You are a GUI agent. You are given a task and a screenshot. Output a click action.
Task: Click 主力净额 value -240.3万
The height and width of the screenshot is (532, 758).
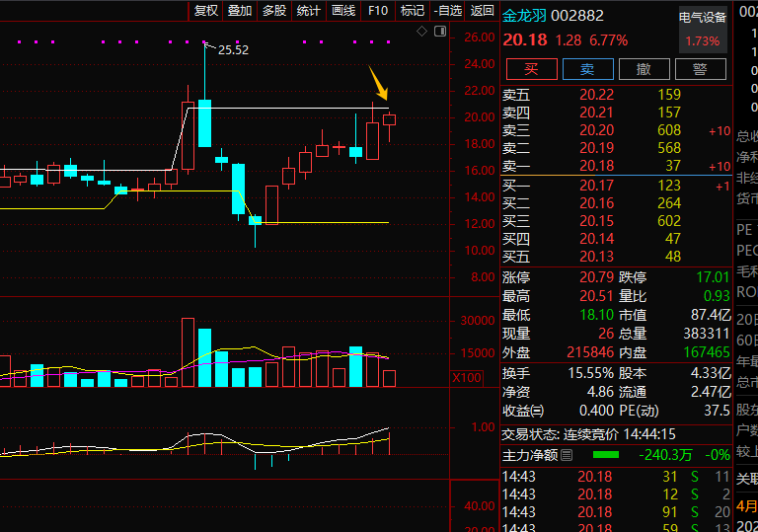pos(665,455)
